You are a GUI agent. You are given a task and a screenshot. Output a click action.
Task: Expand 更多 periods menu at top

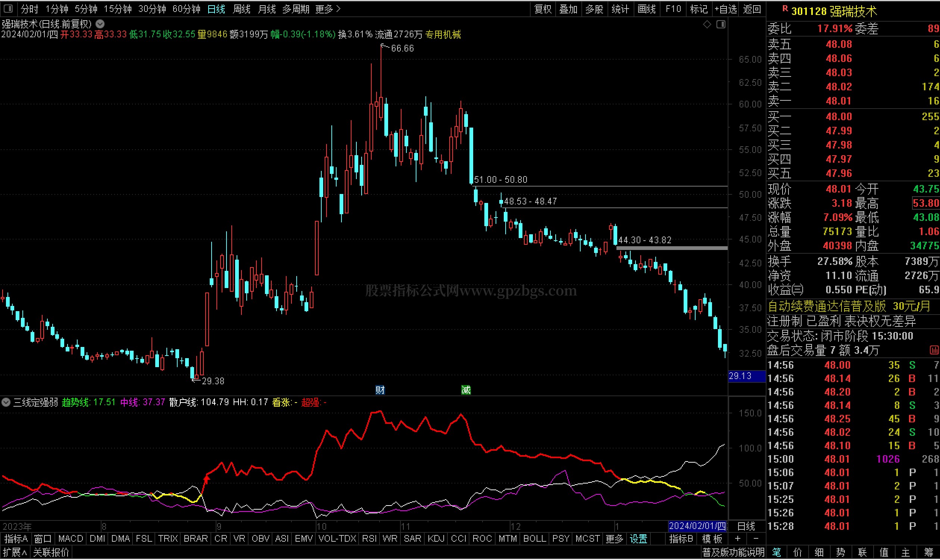328,9
